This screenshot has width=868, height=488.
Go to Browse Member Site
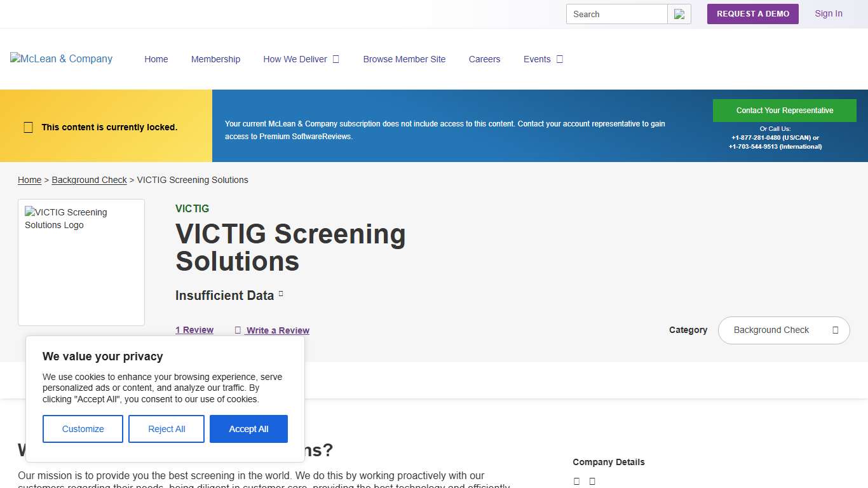click(x=404, y=58)
